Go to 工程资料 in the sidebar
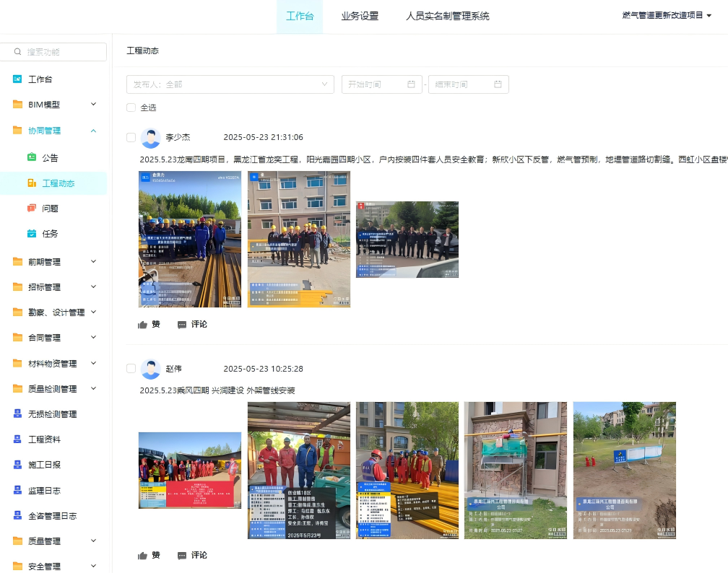 (44, 439)
